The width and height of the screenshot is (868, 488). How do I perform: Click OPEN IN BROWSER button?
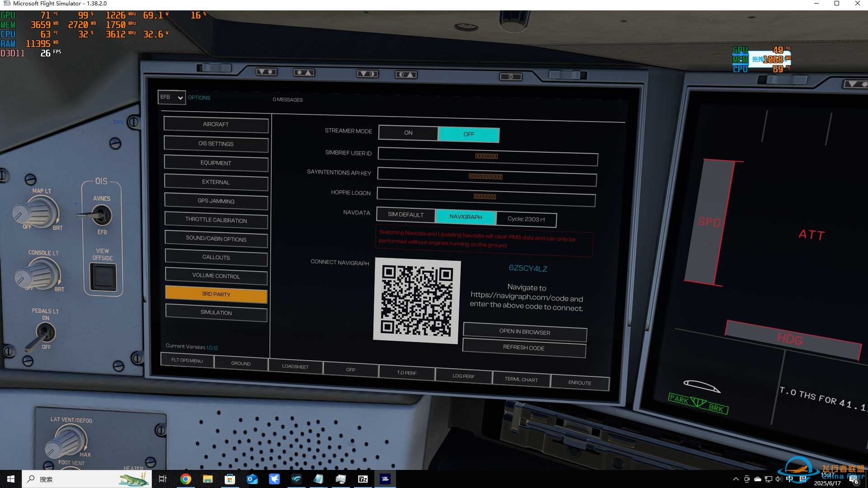(x=525, y=332)
